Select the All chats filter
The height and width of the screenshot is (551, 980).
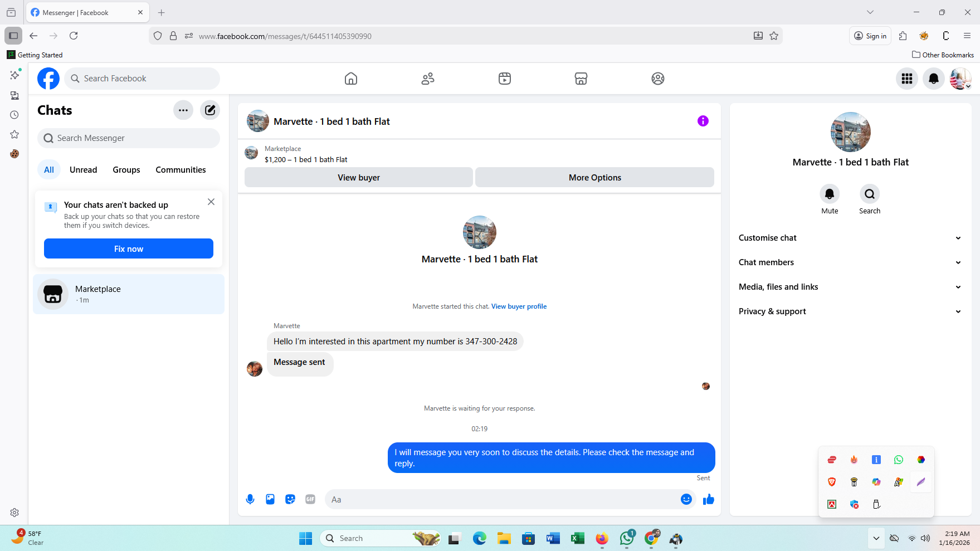click(49, 170)
